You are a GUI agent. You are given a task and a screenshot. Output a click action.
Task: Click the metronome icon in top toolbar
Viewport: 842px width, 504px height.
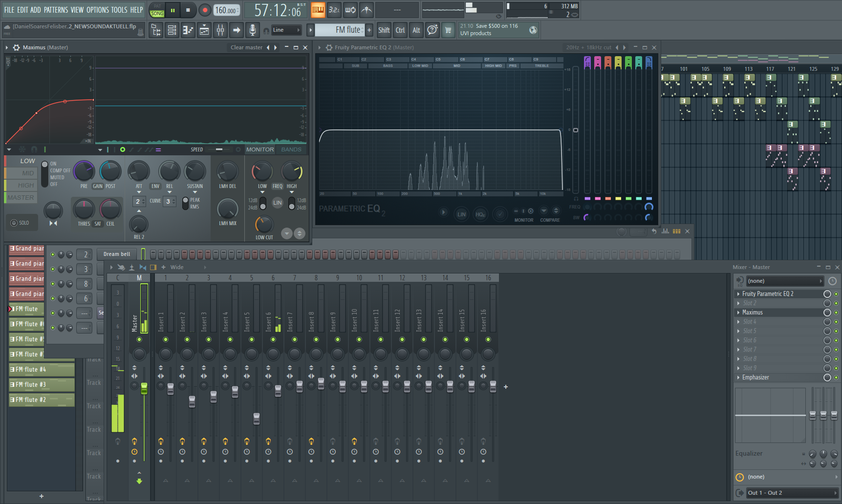pos(367,9)
